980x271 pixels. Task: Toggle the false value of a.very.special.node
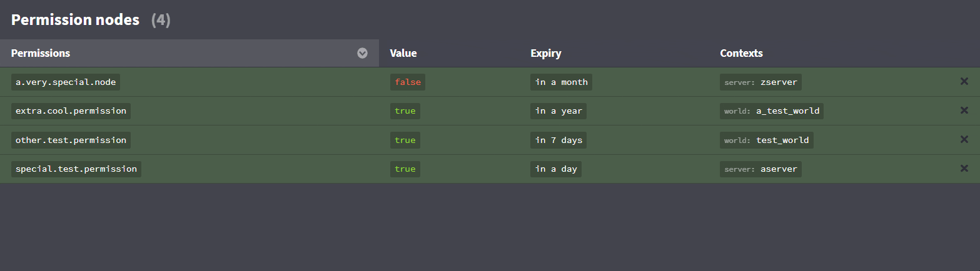(x=408, y=82)
